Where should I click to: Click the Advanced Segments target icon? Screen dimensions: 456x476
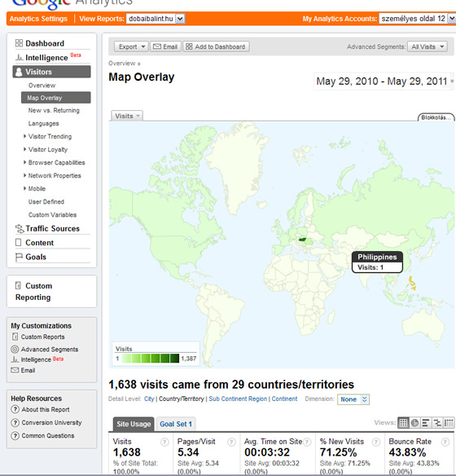[15, 349]
